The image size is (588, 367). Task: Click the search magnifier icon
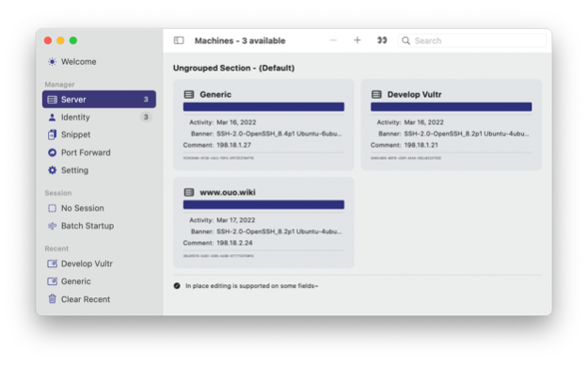(405, 40)
